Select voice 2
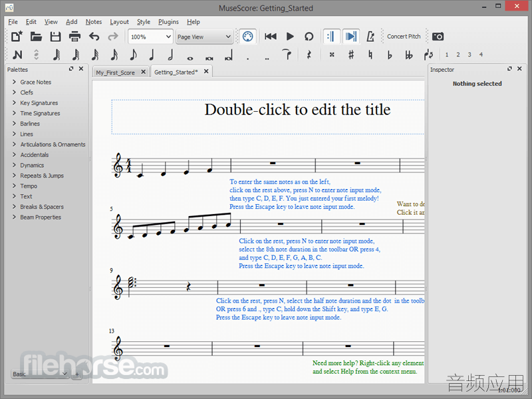The height and width of the screenshot is (399, 532). pos(458,55)
